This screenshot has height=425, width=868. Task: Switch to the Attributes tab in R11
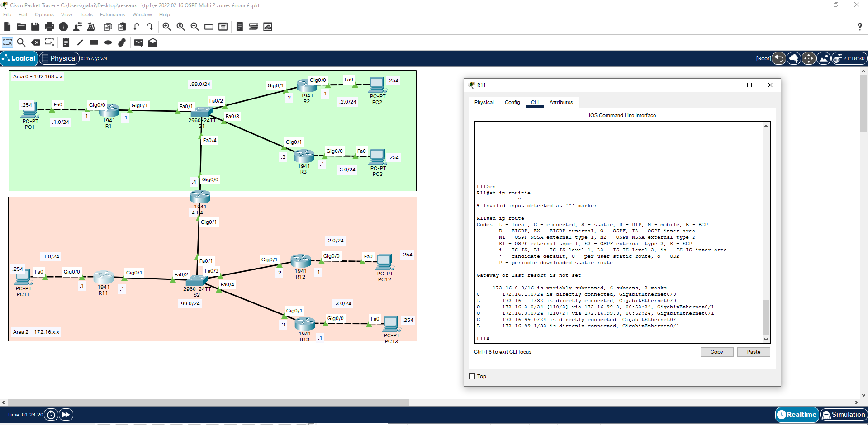pos(561,102)
